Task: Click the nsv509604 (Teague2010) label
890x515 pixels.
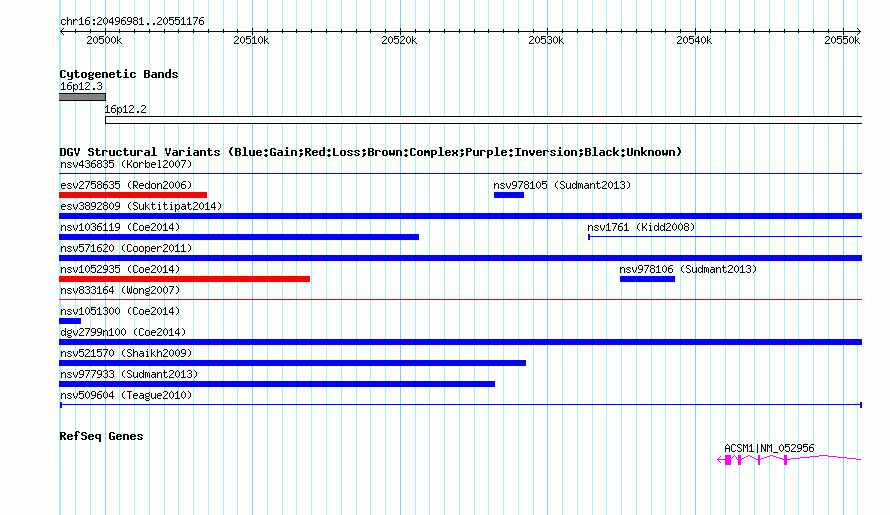Action: coord(126,395)
